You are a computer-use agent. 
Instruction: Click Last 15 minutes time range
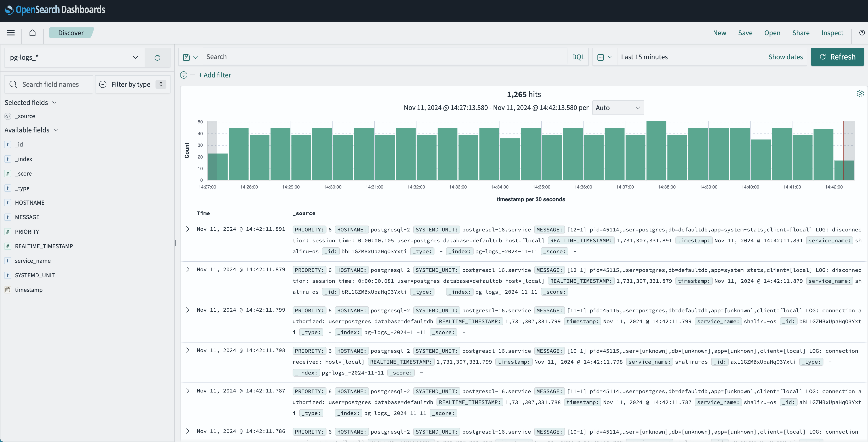click(x=644, y=57)
